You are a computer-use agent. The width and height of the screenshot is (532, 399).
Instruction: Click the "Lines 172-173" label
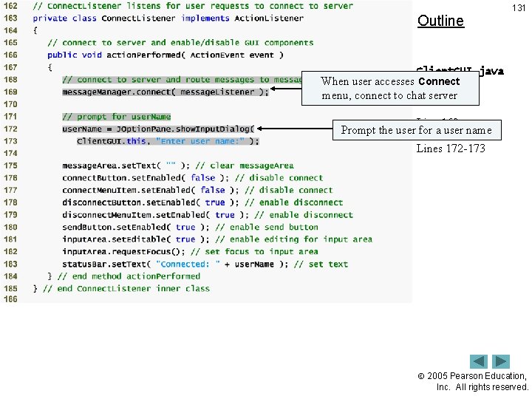[451, 149]
